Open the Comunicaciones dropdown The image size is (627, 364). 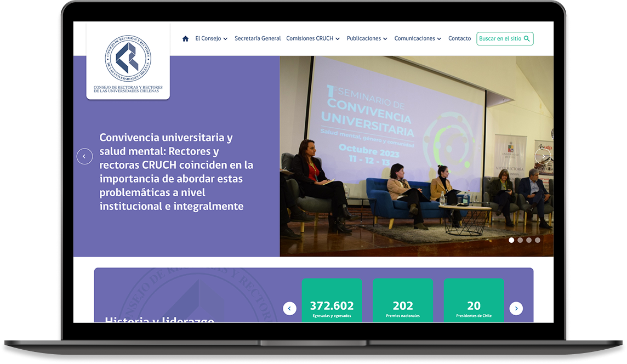(x=415, y=38)
